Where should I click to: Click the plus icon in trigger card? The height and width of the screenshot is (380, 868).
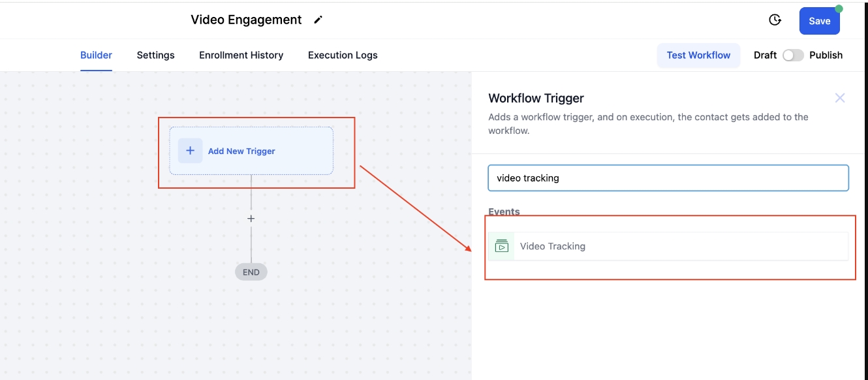pyautogui.click(x=190, y=151)
